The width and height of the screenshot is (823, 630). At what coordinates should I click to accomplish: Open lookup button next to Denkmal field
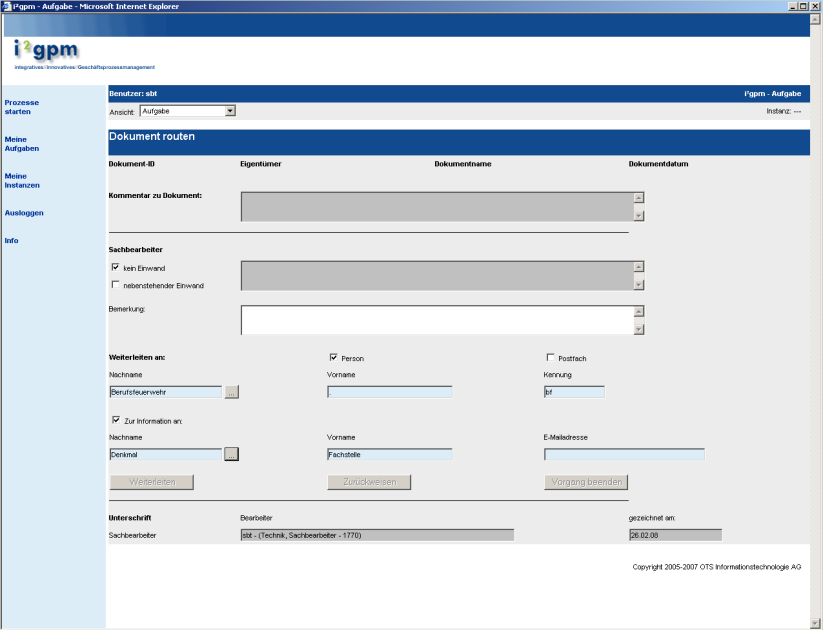pyautogui.click(x=231, y=455)
